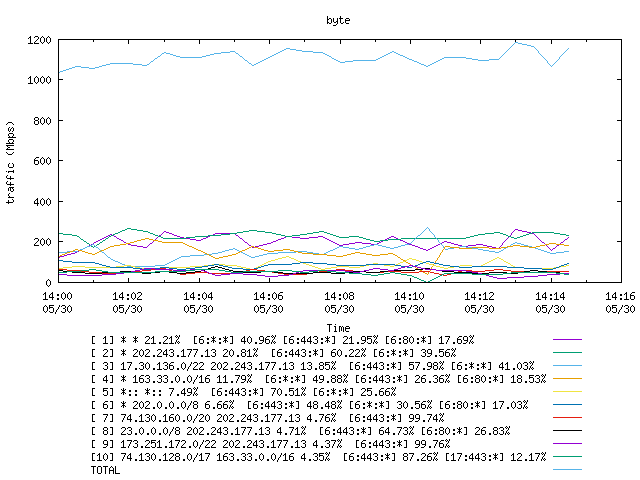This screenshot has width=640, height=480.
Task: Click light blue line sample beside TOTAL
Action: [567, 470]
